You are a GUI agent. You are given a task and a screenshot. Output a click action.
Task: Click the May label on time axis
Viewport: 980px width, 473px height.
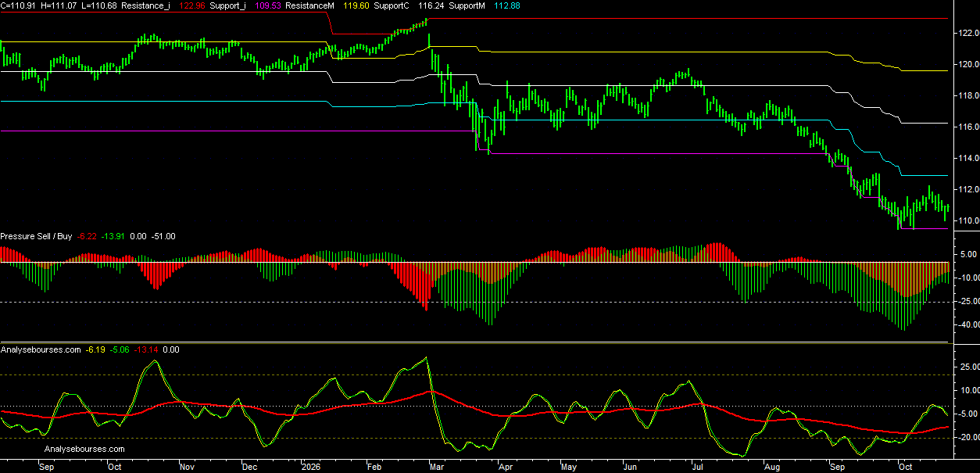click(569, 467)
